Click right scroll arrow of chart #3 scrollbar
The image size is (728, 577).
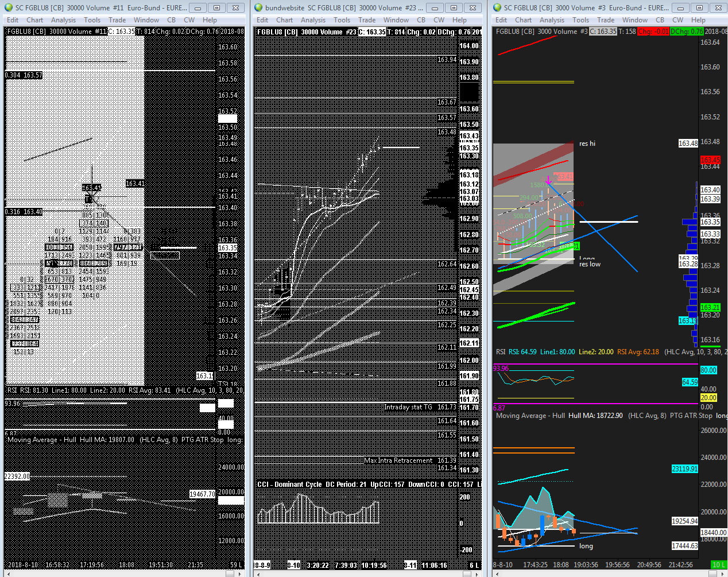pyautogui.click(x=723, y=573)
